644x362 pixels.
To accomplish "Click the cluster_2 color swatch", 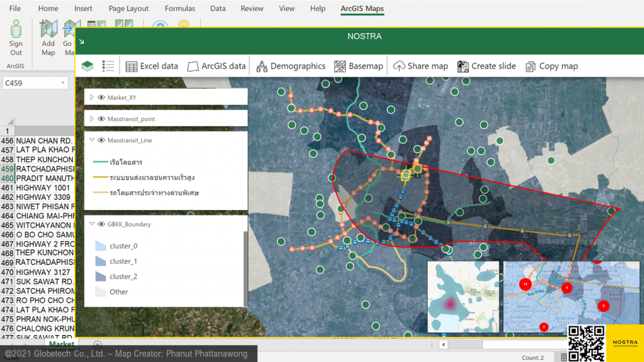I will [x=101, y=277].
